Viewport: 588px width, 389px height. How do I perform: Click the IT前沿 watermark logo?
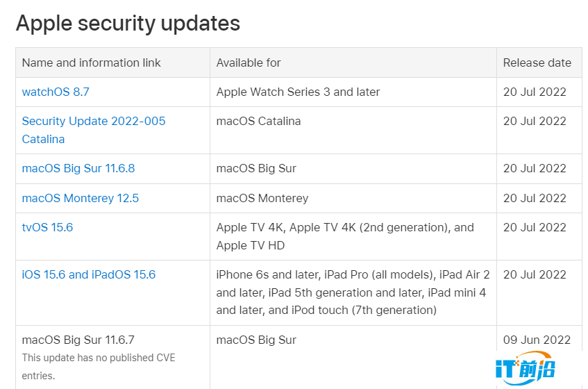(525, 368)
